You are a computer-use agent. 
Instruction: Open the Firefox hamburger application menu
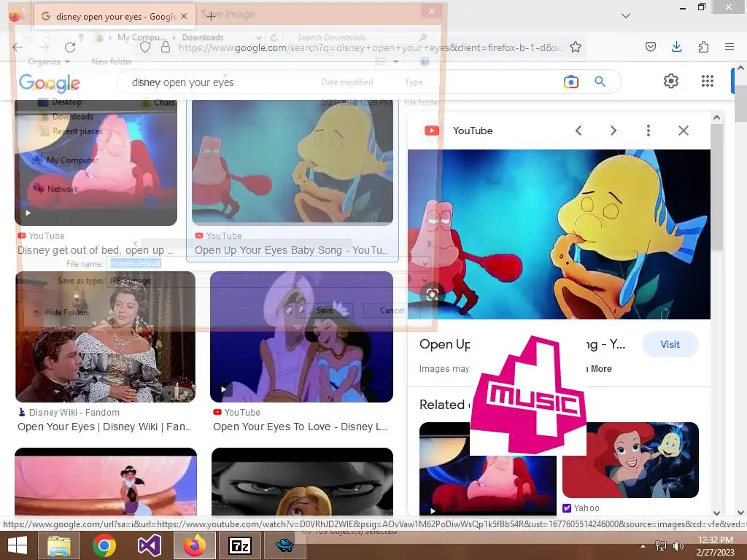(x=729, y=47)
